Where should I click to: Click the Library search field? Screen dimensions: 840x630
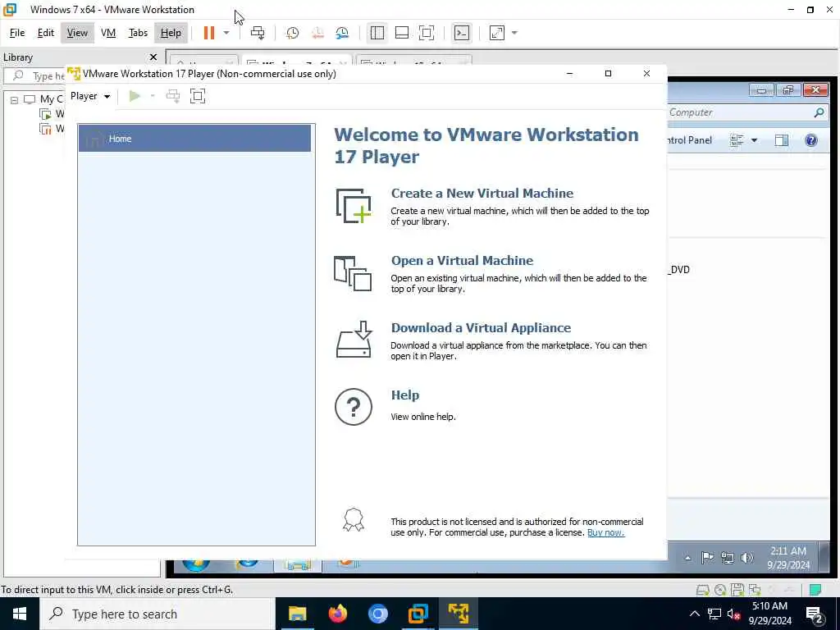[34, 75]
